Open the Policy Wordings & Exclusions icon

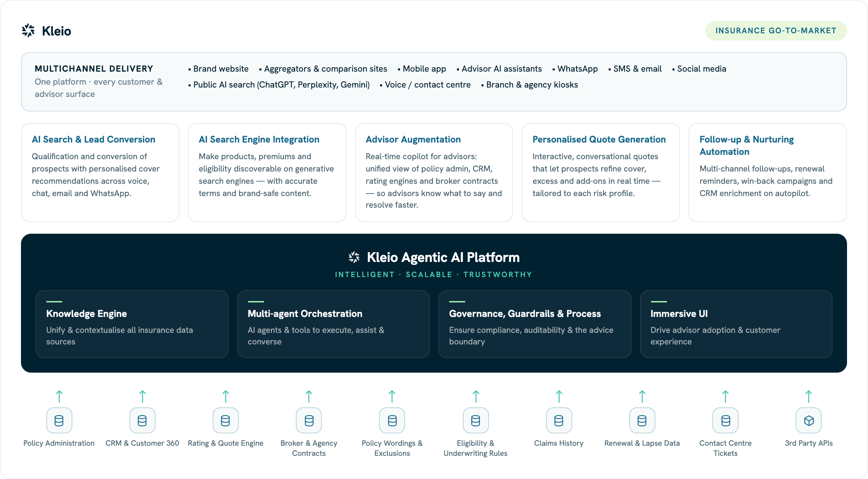tap(392, 420)
